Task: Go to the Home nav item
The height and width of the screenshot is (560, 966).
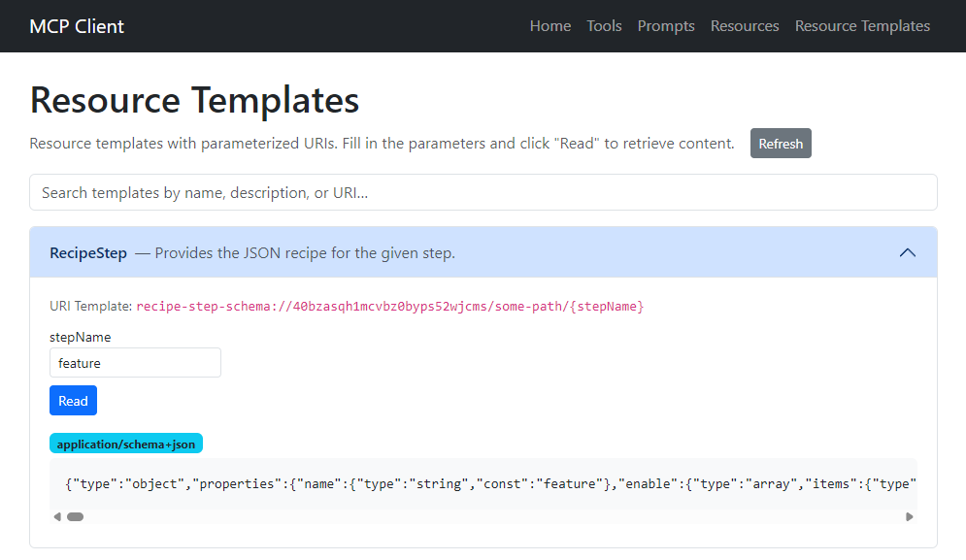Action: point(550,26)
